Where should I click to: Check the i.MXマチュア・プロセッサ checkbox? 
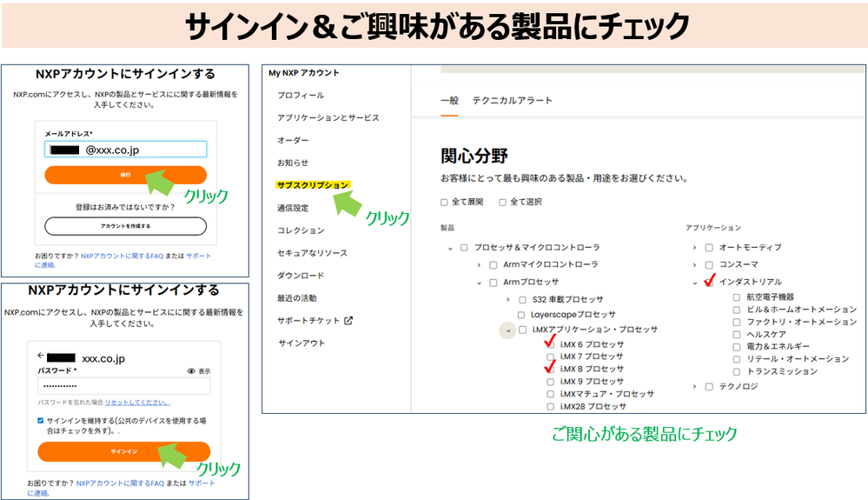(x=550, y=394)
